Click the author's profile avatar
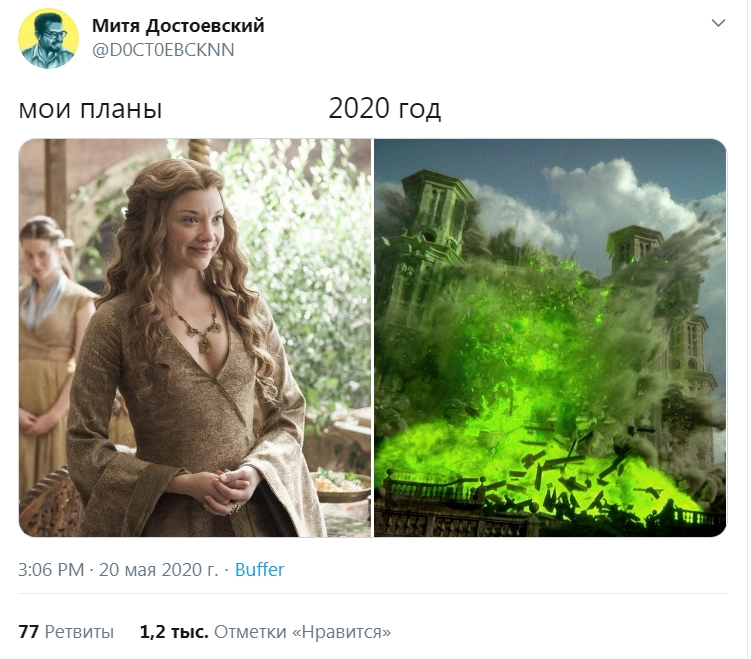The height and width of the screenshot is (659, 751). (48, 38)
